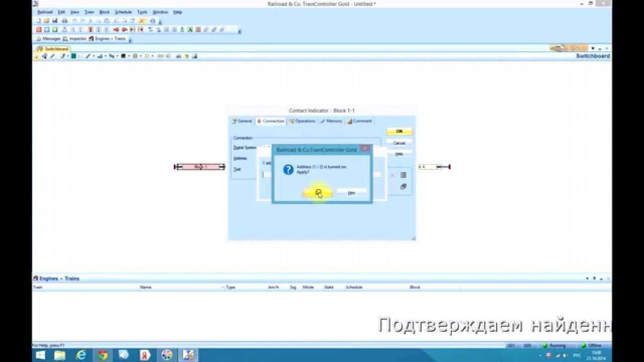Screen dimensions: 644x362
Task: Confirm the address with the Yes button
Action: (x=317, y=193)
